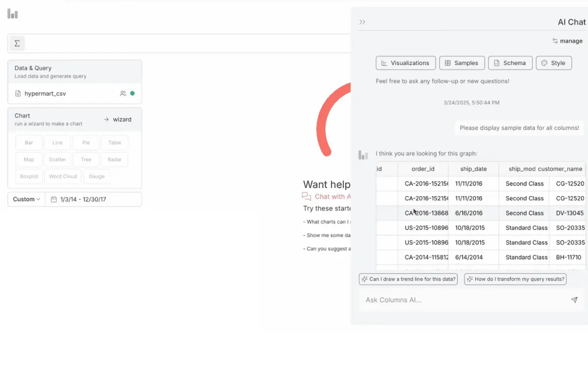Screen dimensions: 588x392
Task: Click the sigma formula icon
Action: point(17,43)
